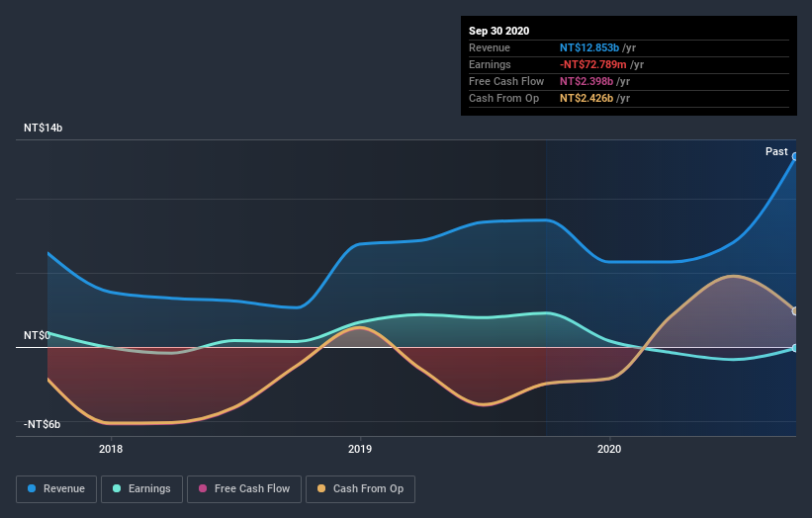The image size is (812, 518).
Task: Toggle the Free Cash Flow legend button
Action: pos(244,489)
